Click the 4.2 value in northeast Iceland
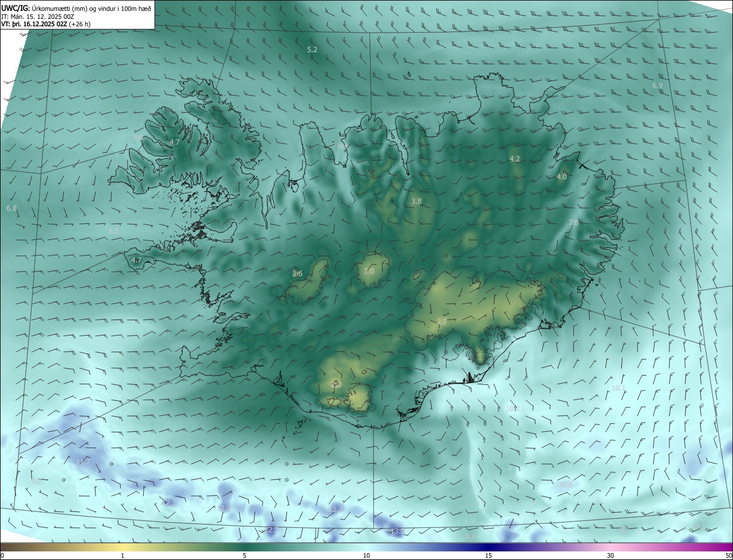733x560 pixels. [514, 159]
